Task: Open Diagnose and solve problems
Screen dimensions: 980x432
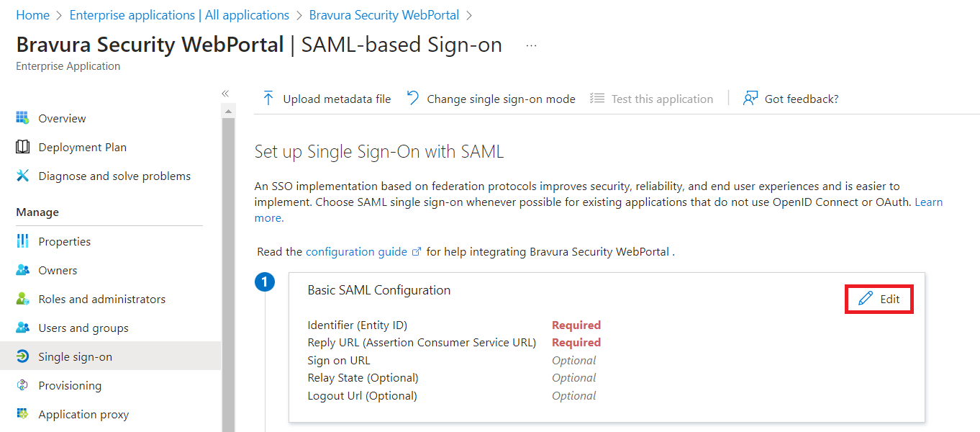Action: (22, 175)
